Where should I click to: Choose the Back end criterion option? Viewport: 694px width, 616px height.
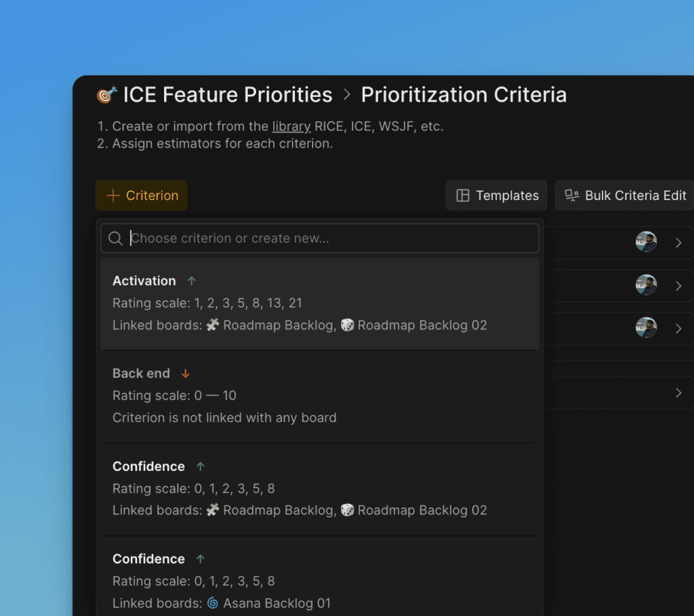[x=319, y=396]
